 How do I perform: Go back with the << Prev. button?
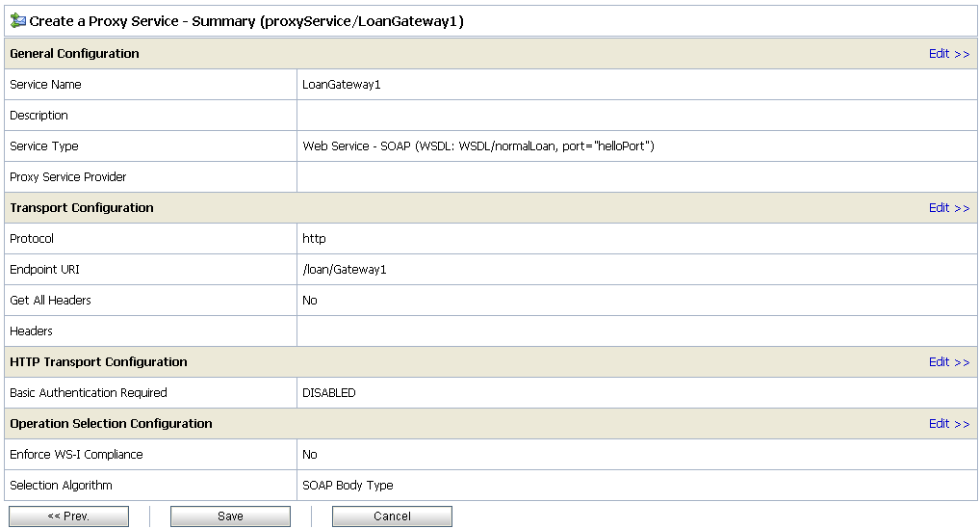tap(68, 516)
